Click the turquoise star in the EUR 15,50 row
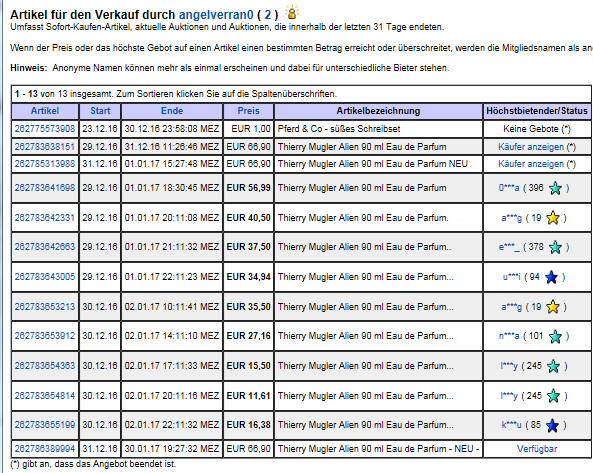Screen dimensions: 593x473 point(553,366)
